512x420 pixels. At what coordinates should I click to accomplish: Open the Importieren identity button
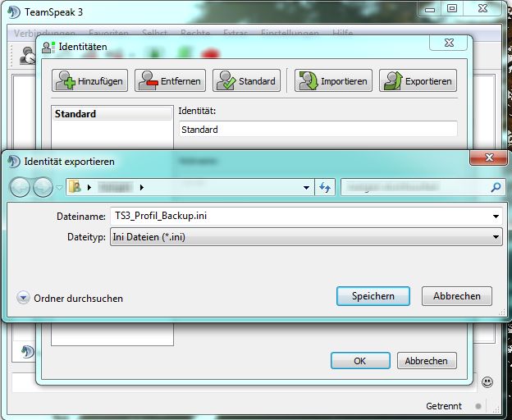coord(333,80)
